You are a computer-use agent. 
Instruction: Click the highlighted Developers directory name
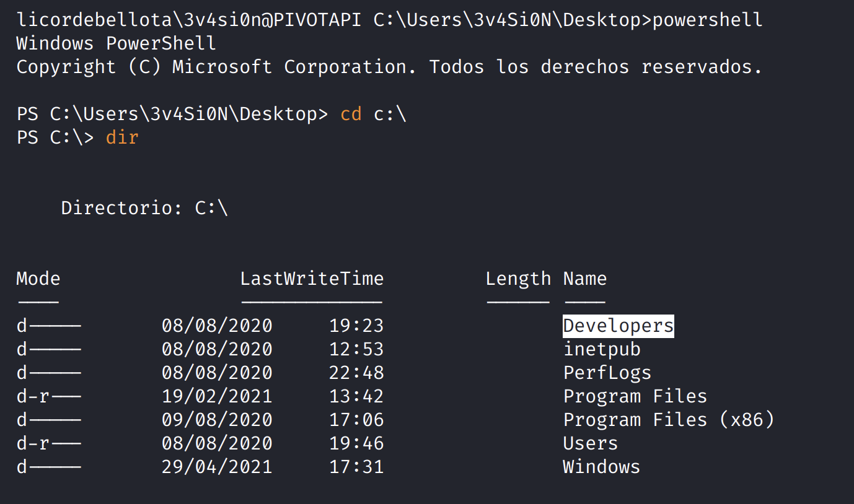(618, 326)
